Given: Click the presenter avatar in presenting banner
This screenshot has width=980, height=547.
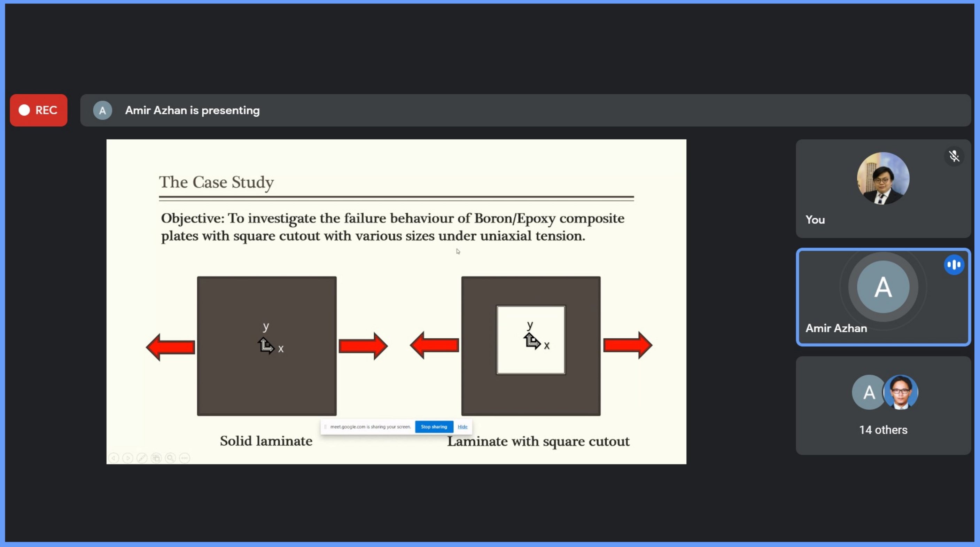Looking at the screenshot, I should [102, 110].
